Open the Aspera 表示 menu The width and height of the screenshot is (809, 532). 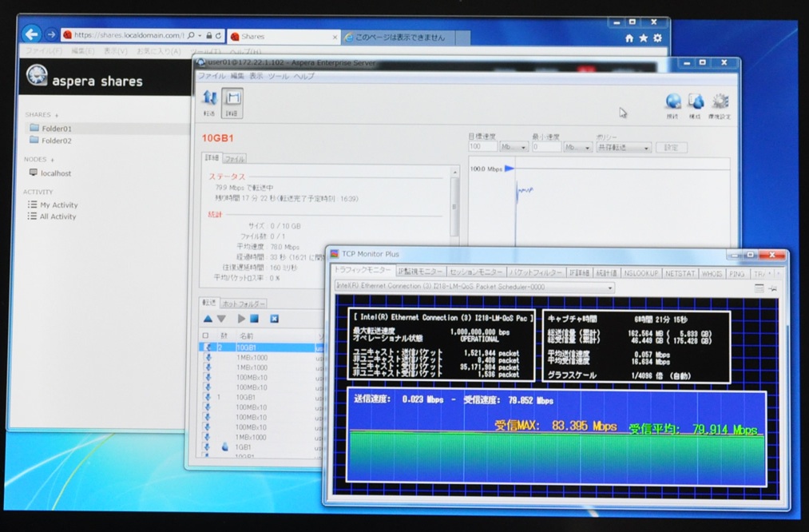[256, 76]
